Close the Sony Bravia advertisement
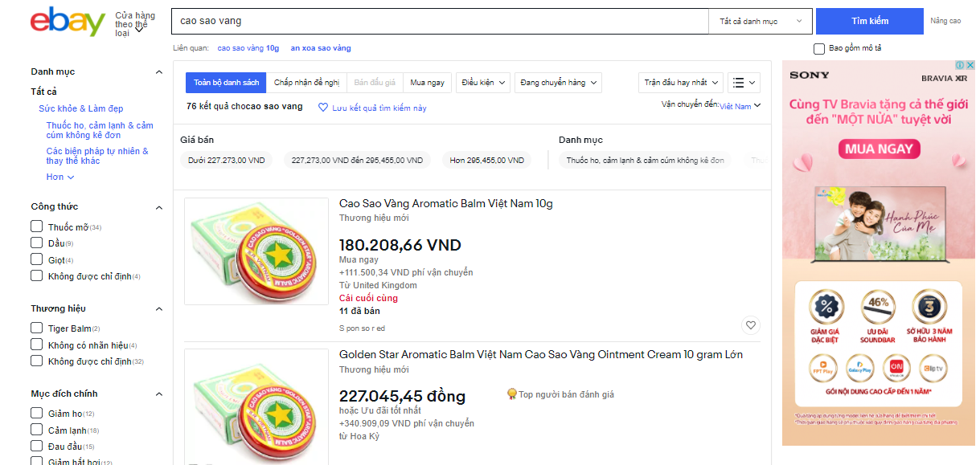The width and height of the screenshot is (980, 465). pos(970,65)
